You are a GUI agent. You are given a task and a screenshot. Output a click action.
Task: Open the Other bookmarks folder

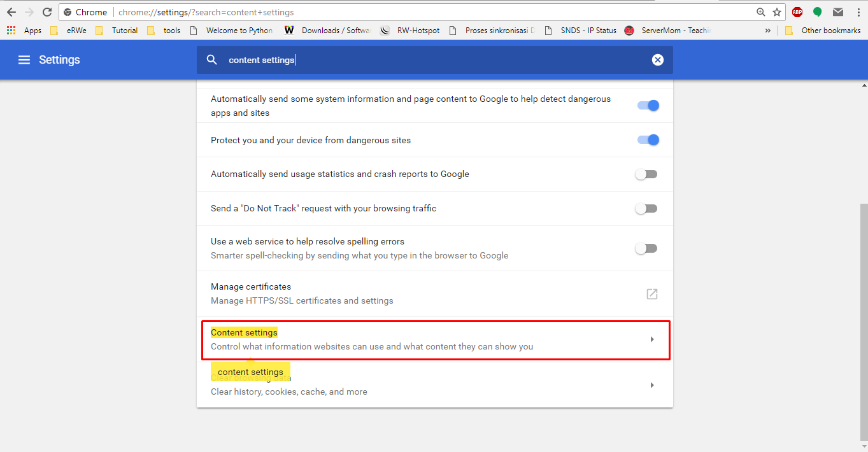(823, 30)
